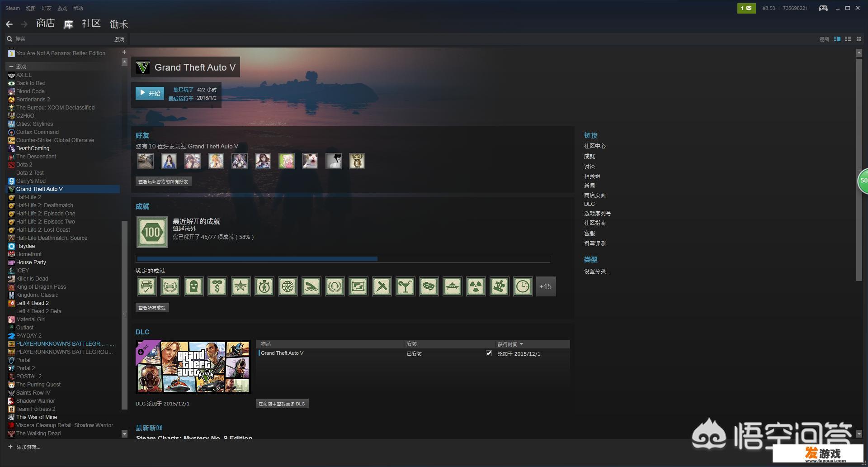Select Borderlands 2 in library list
868x467 pixels.
33,100
